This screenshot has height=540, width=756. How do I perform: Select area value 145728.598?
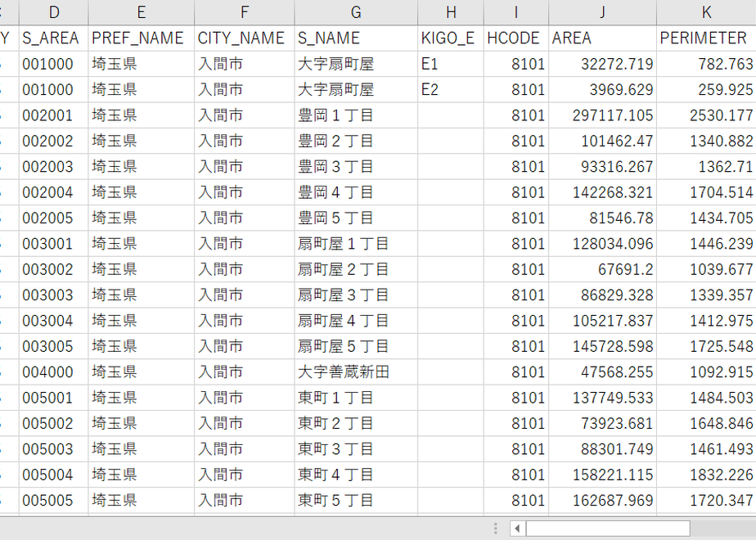602,346
